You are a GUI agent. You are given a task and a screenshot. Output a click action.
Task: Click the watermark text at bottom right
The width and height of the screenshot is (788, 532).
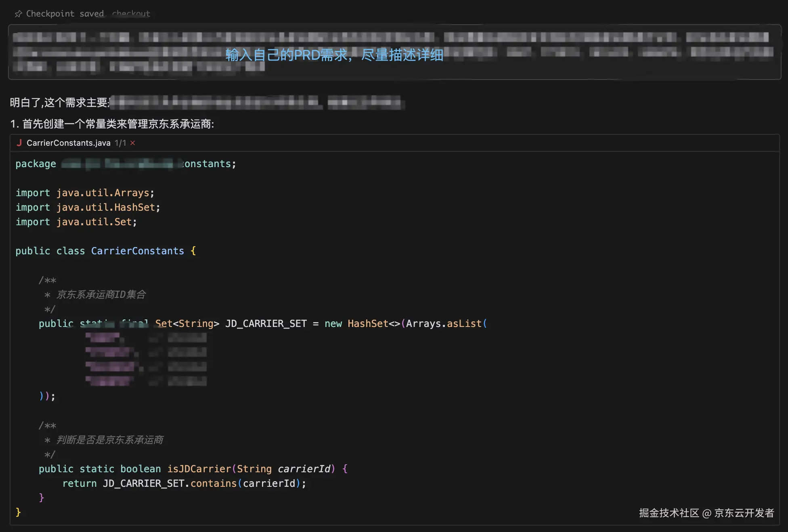pyautogui.click(x=706, y=513)
